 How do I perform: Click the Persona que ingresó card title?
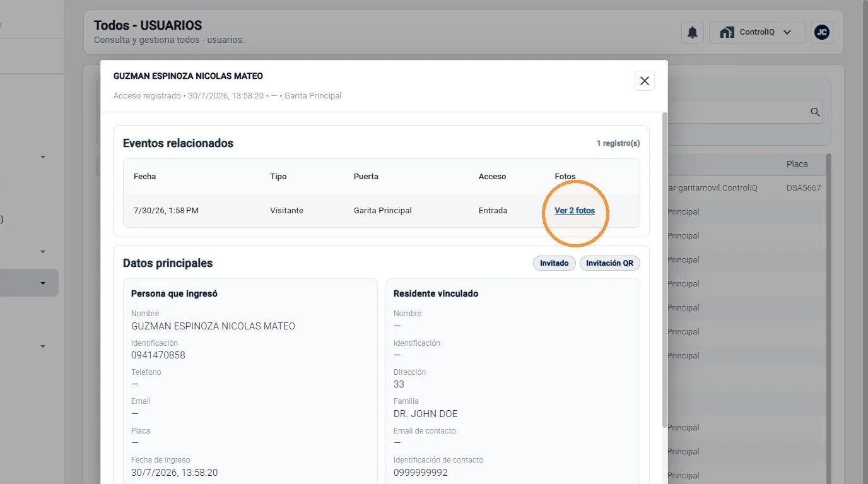pos(174,293)
